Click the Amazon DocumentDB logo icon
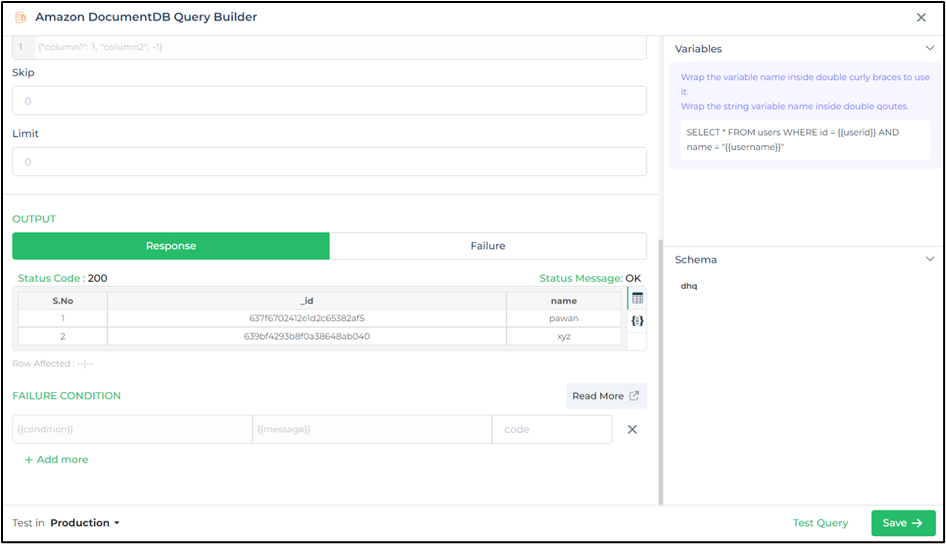946x544 pixels. pyautogui.click(x=21, y=17)
